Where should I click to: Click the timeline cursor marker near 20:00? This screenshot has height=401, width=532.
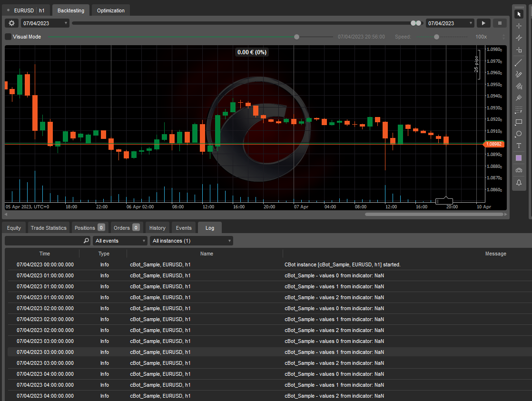[444, 201]
